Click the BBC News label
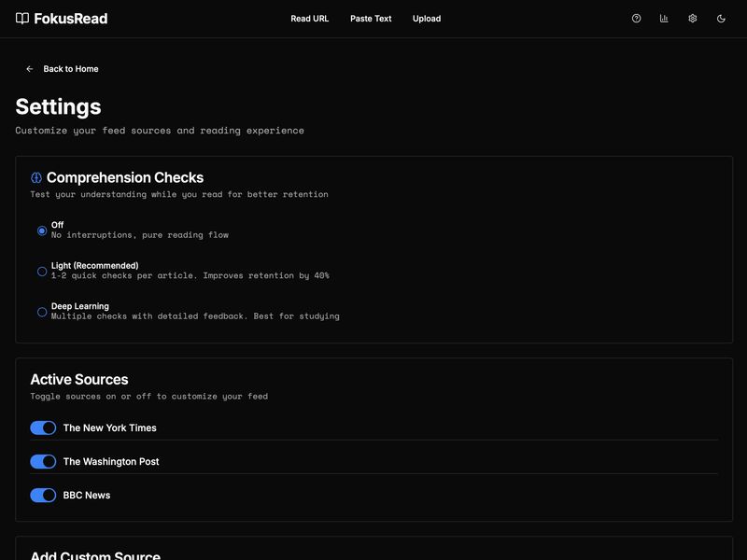 (x=87, y=496)
